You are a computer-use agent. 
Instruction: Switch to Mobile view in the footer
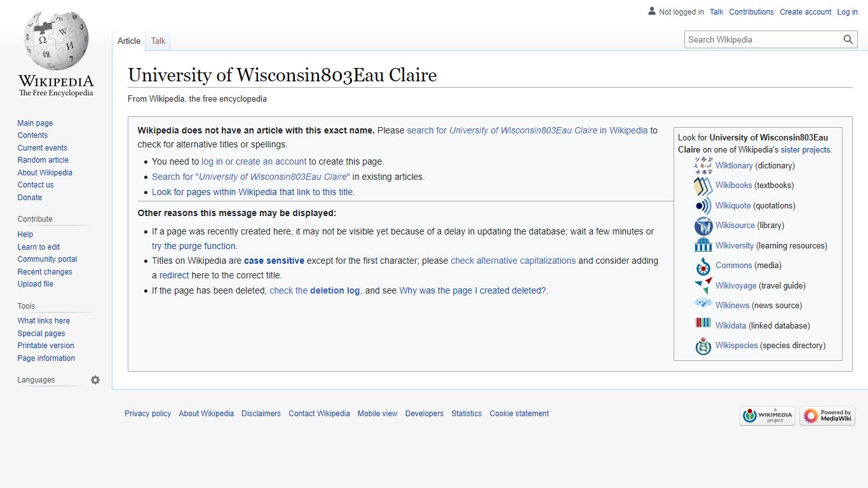pyautogui.click(x=377, y=414)
